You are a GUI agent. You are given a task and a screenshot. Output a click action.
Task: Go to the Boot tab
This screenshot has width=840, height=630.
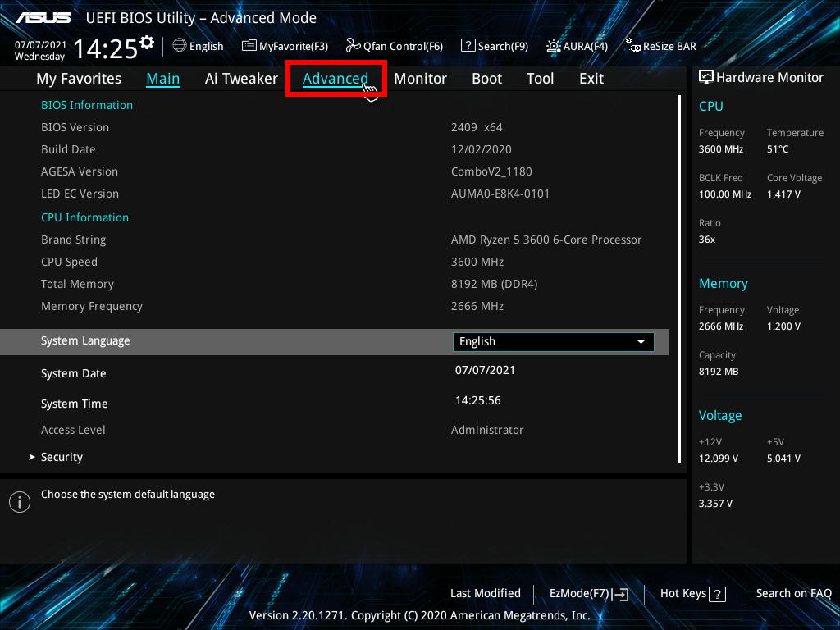click(x=486, y=79)
